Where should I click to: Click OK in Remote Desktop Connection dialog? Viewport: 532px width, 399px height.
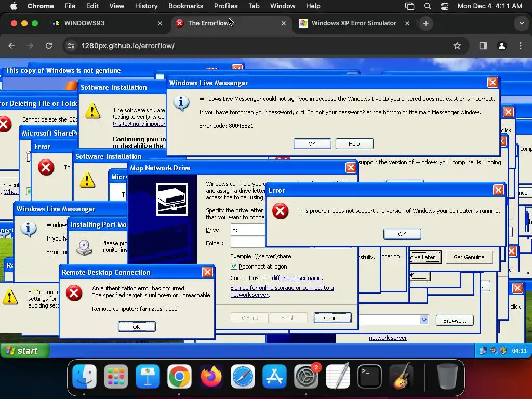coord(137,326)
